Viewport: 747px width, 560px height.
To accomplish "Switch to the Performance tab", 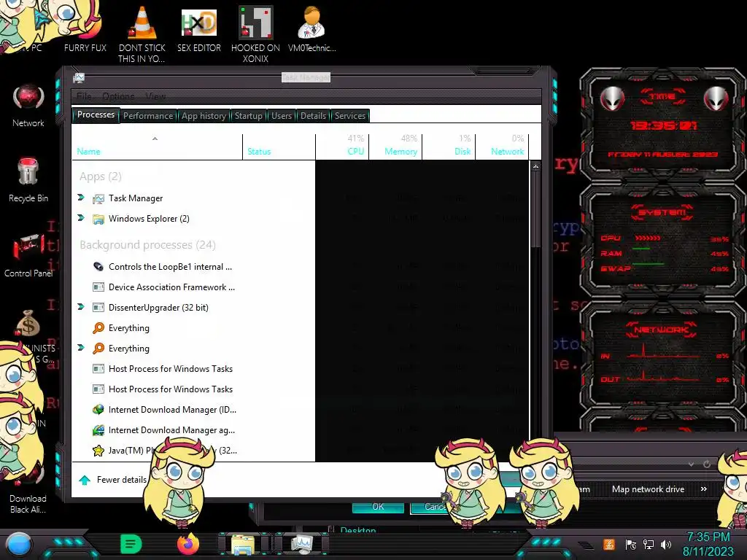I will pos(148,116).
